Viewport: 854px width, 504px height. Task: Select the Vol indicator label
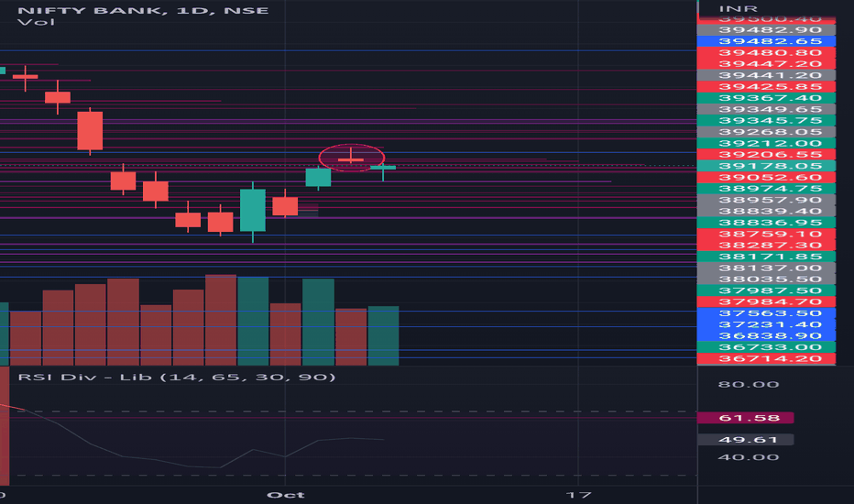(x=36, y=22)
